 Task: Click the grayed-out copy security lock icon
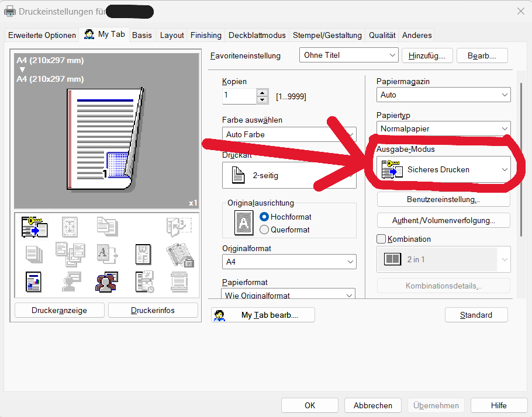pyautogui.click(x=179, y=254)
